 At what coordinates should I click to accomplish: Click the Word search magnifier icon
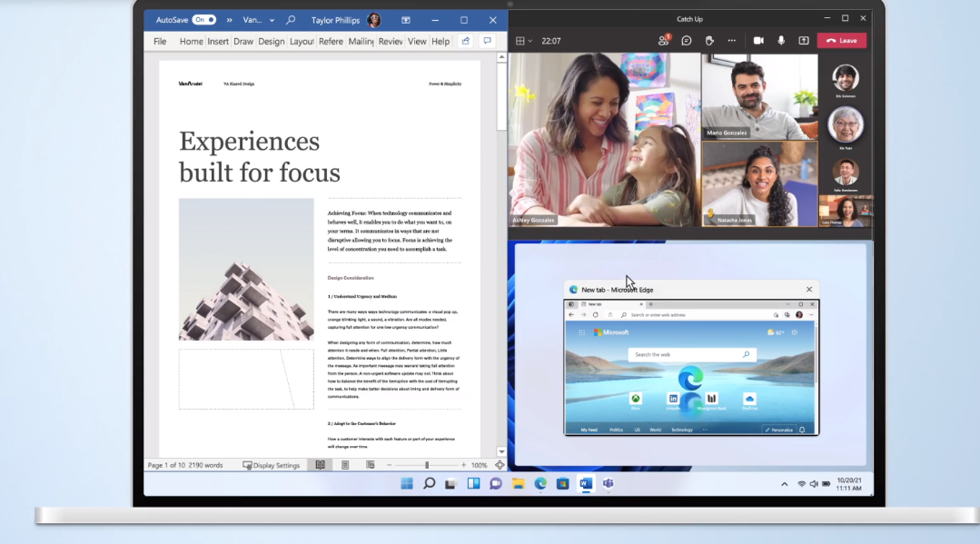pos(291,20)
